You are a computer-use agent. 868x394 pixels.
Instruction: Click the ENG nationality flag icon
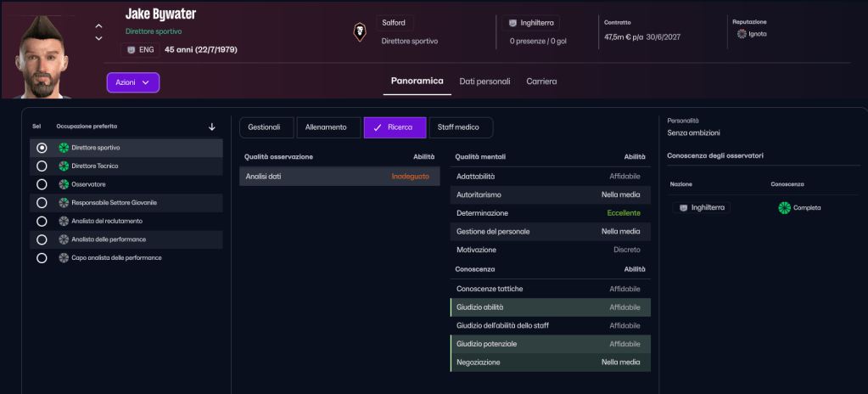click(132, 50)
